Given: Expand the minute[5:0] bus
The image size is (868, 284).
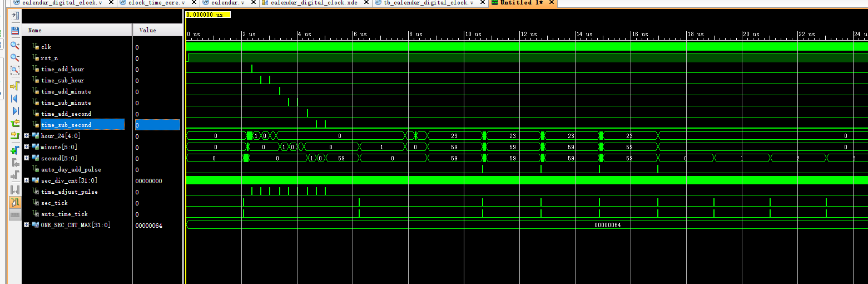Looking at the screenshot, I should click(x=27, y=147).
